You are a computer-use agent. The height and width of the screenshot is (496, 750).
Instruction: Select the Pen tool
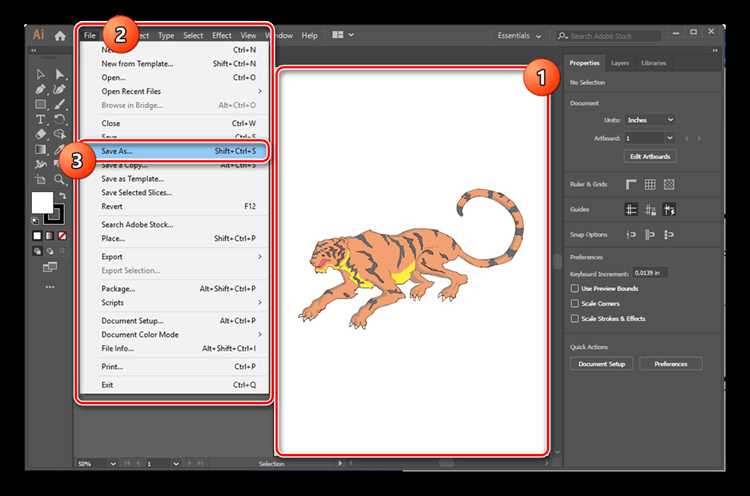41,89
